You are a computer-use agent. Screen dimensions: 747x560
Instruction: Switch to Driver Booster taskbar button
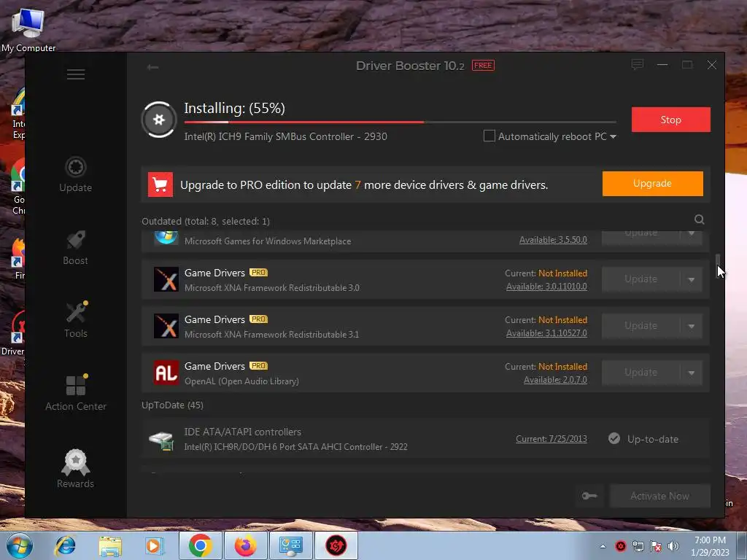tap(336, 545)
